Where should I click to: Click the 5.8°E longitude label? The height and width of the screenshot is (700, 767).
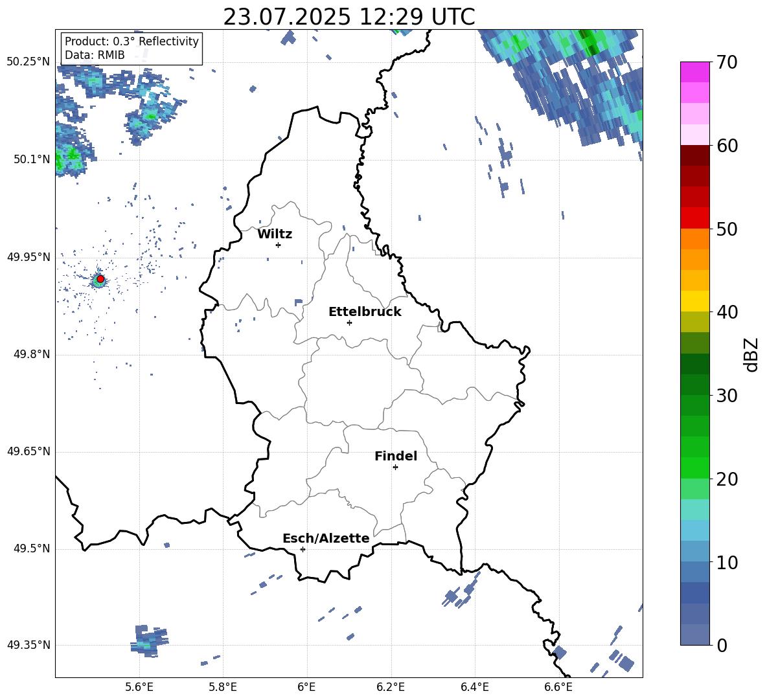click(x=223, y=687)
